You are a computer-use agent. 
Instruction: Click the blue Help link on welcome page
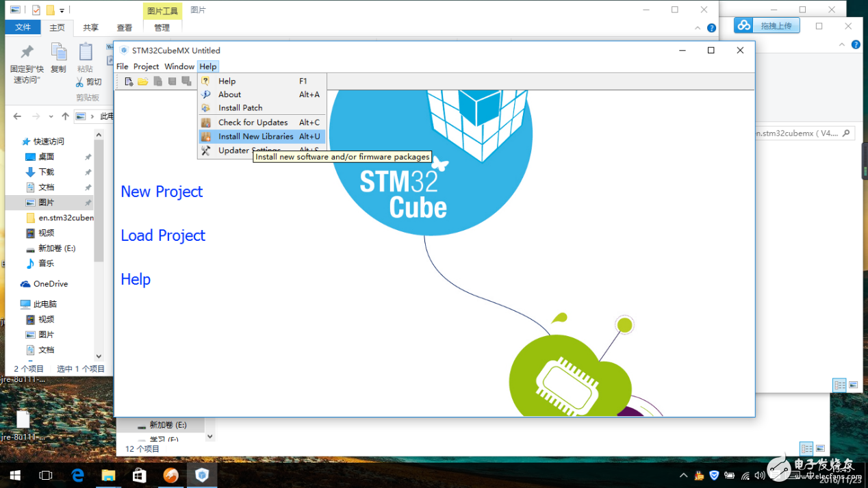coord(136,279)
